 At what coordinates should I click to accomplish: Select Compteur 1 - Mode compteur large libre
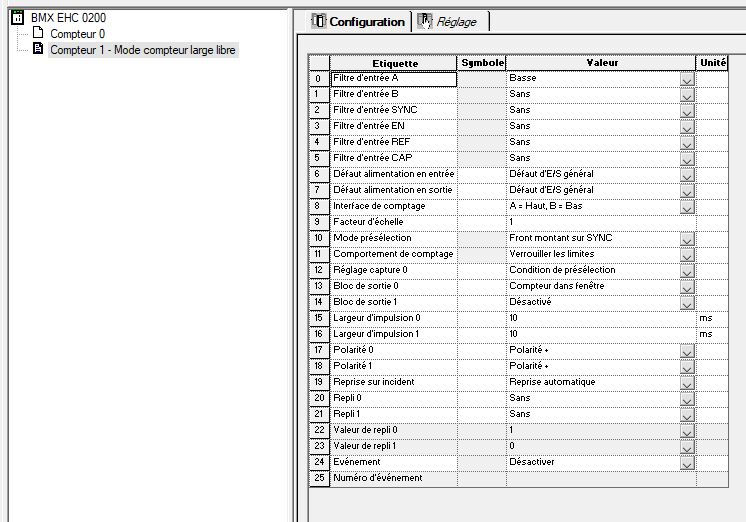[144, 49]
